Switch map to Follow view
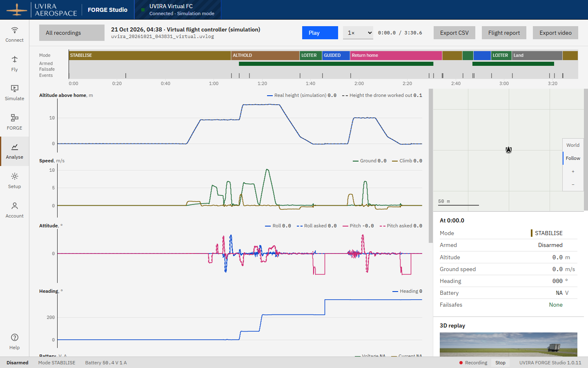Screen dimensions: 588x368 click(x=573, y=158)
